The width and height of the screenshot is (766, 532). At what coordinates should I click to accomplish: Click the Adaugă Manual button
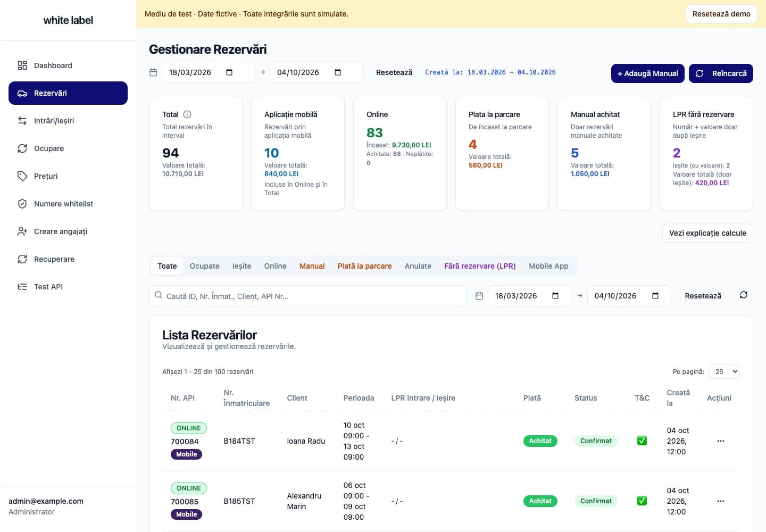[648, 73]
